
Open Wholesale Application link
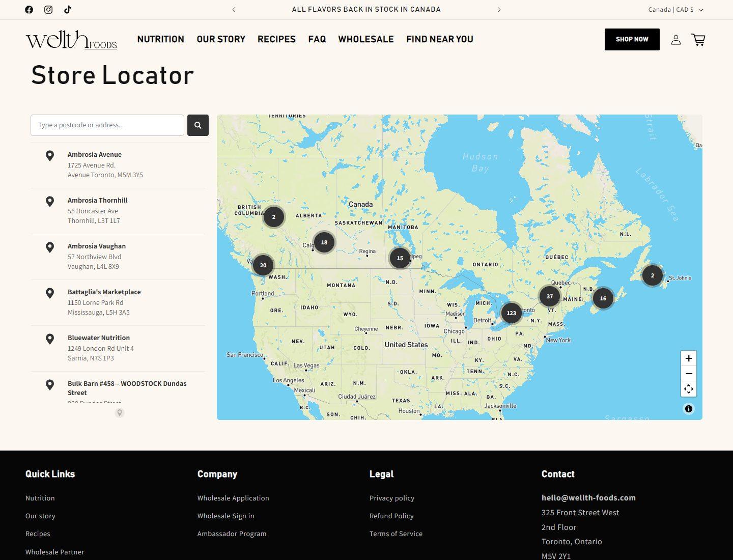click(233, 498)
